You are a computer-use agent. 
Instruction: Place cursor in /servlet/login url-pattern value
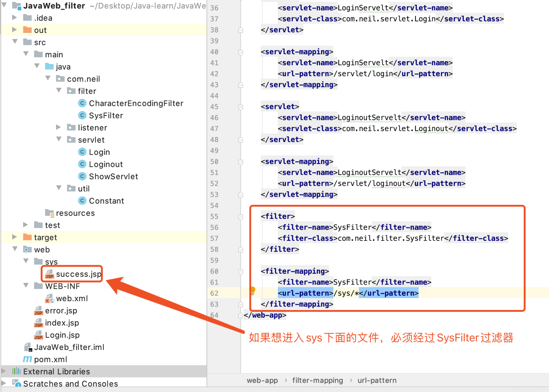point(363,74)
